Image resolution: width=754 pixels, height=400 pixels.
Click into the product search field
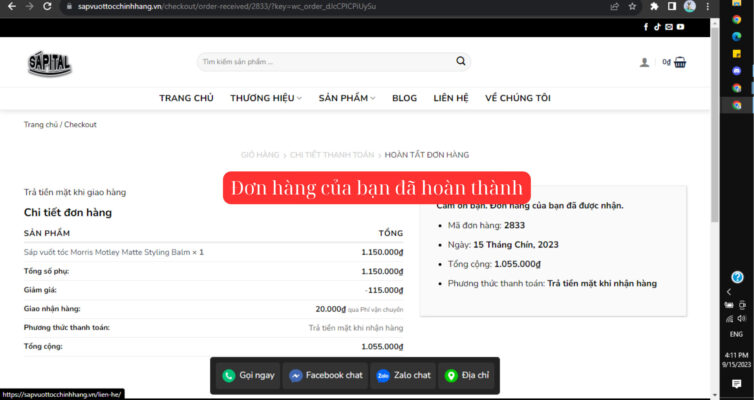(325, 61)
